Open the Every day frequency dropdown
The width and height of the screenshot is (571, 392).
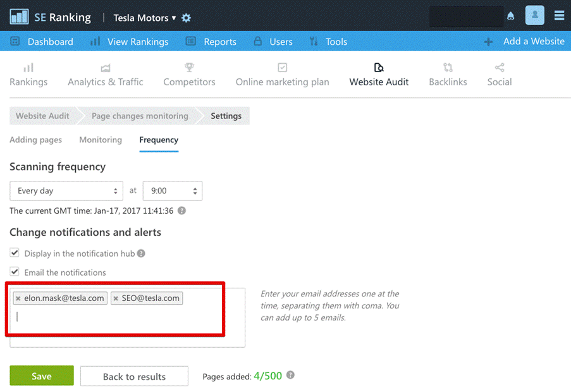click(66, 190)
